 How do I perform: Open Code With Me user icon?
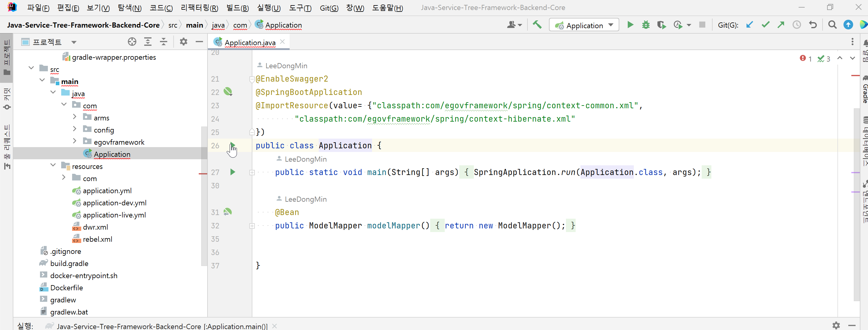tap(514, 25)
